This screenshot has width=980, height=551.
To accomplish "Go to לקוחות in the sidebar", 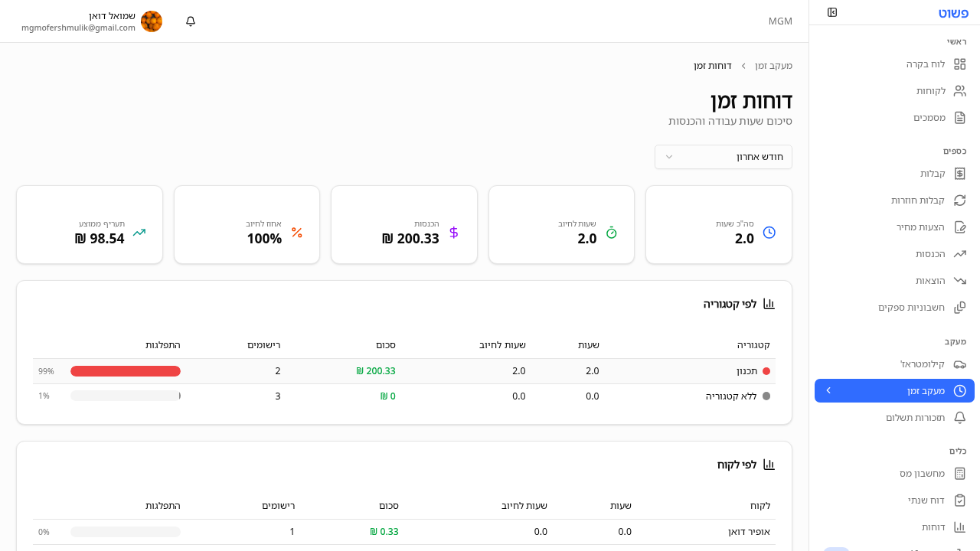I will (931, 91).
